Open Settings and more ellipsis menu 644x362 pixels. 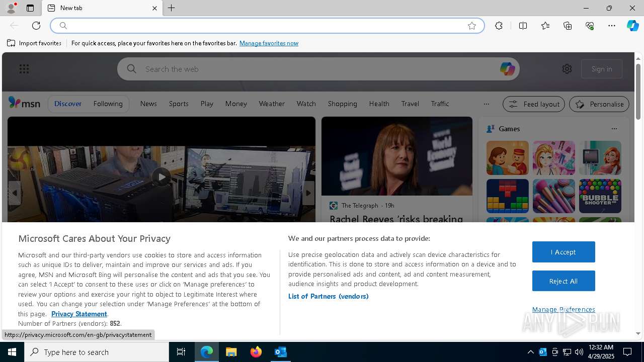[612, 26]
